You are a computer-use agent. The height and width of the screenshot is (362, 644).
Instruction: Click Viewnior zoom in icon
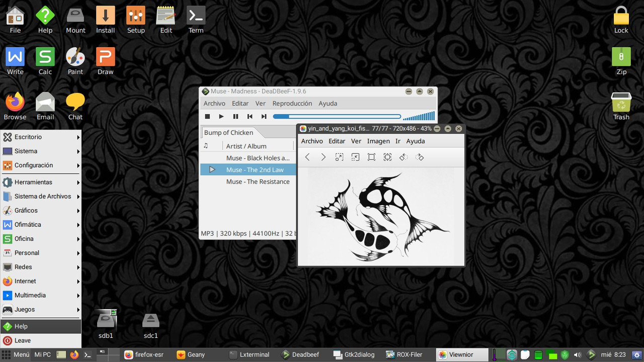(x=340, y=157)
